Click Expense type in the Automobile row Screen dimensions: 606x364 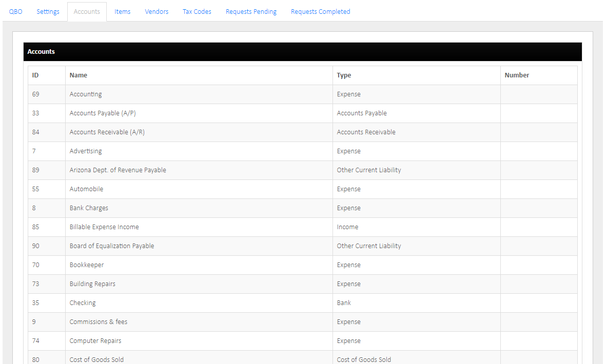pyautogui.click(x=348, y=189)
